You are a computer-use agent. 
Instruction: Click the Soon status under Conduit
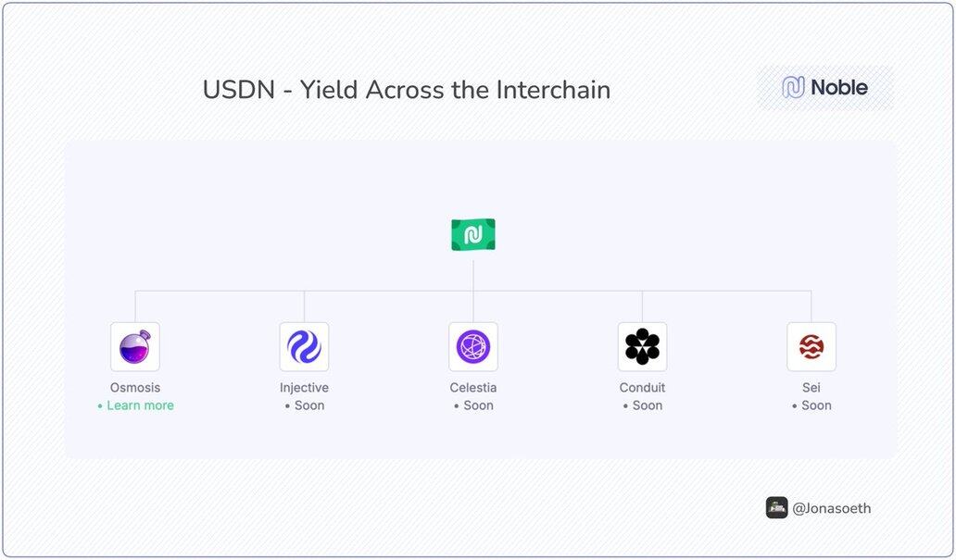coord(647,405)
